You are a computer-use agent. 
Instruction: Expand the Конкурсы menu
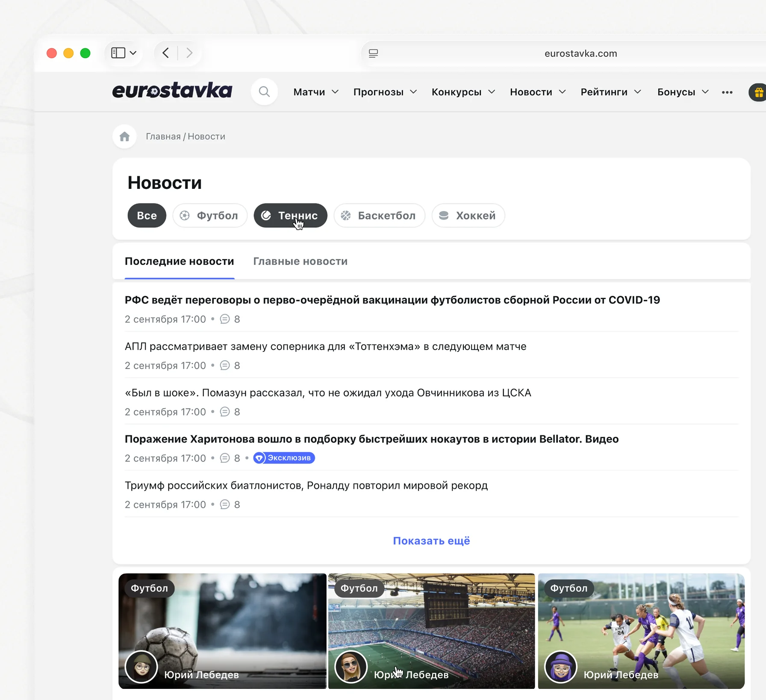[463, 92]
